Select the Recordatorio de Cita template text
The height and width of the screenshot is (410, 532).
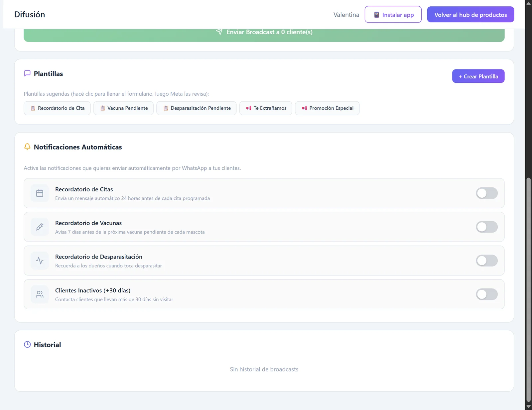click(x=61, y=108)
